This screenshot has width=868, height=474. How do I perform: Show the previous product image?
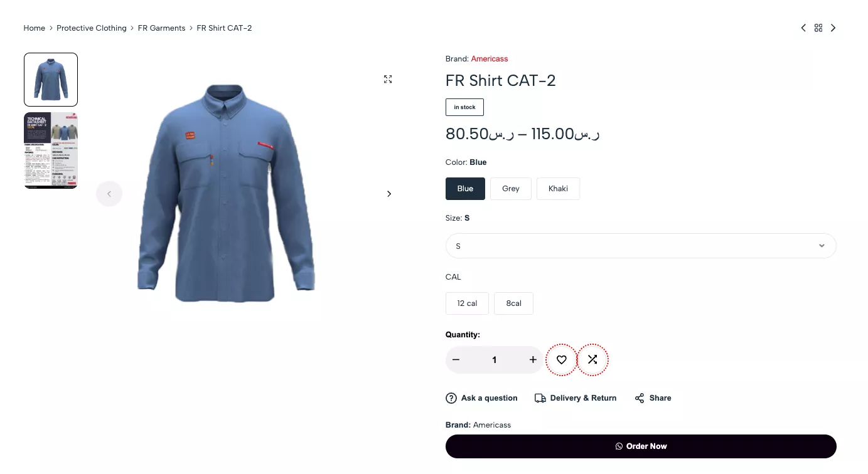109,194
